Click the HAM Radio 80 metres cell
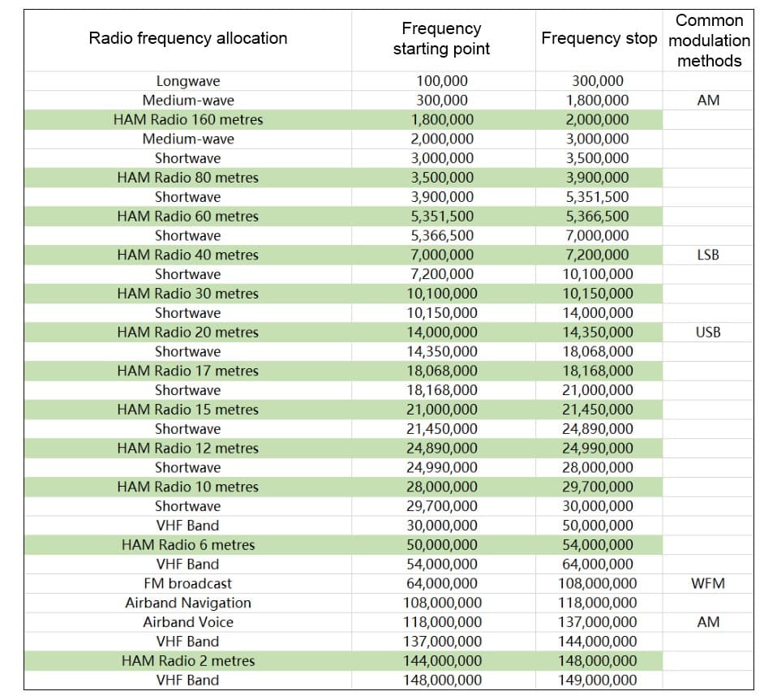 tap(188, 178)
